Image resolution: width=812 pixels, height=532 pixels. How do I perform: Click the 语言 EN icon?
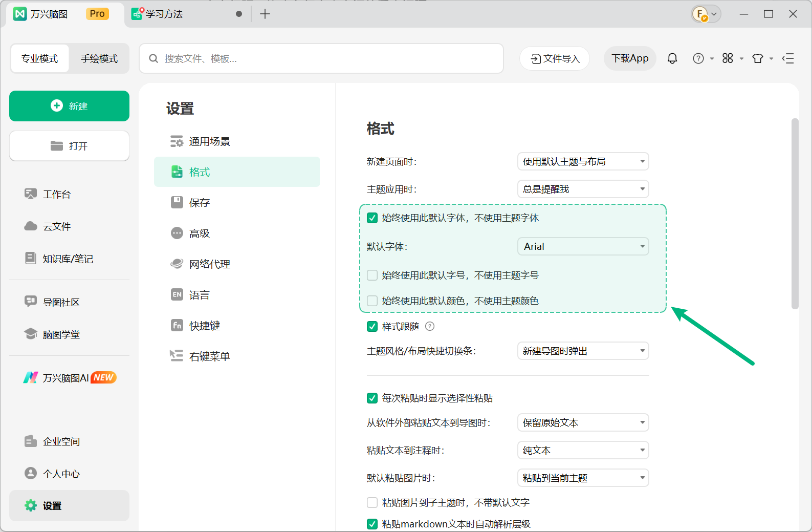pyautogui.click(x=177, y=294)
